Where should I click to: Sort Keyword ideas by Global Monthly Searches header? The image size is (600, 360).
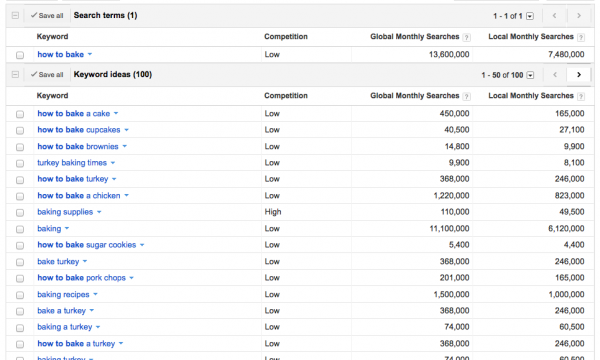click(414, 96)
